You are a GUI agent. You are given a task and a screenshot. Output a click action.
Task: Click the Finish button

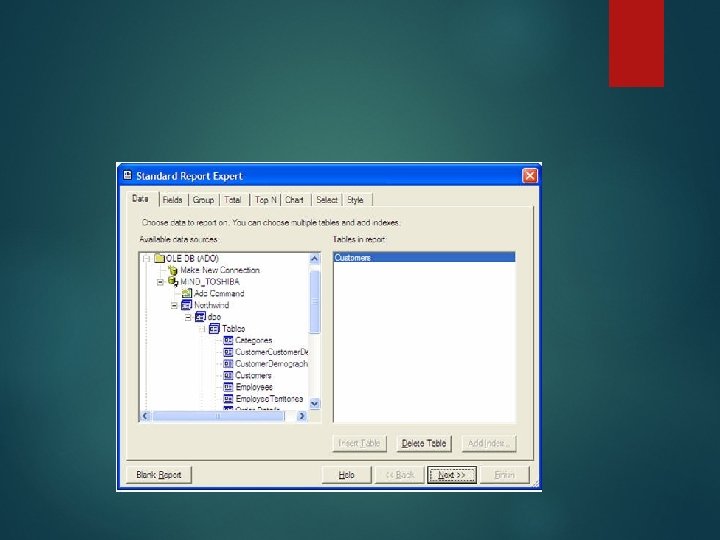tap(505, 475)
